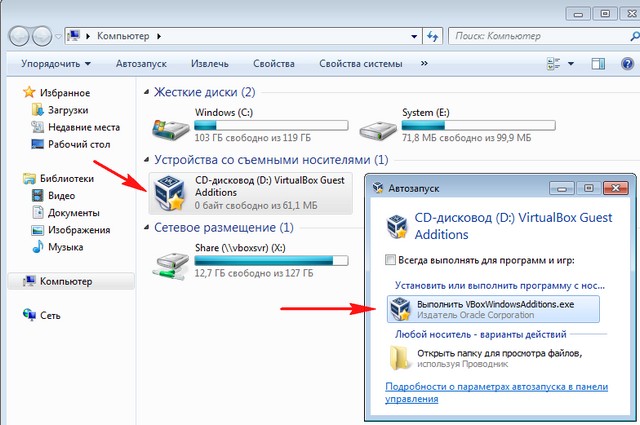Click the Музыка note icon

point(38,247)
